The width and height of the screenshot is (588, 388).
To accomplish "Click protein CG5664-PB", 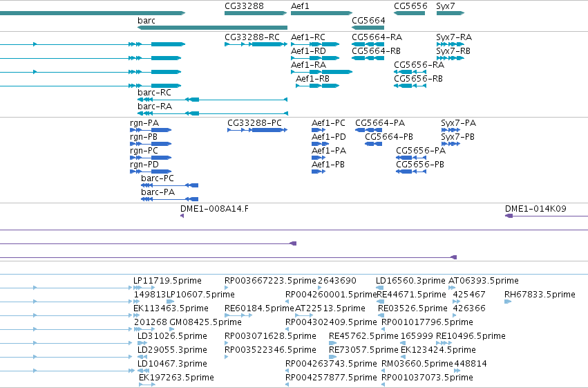I will (x=374, y=144).
